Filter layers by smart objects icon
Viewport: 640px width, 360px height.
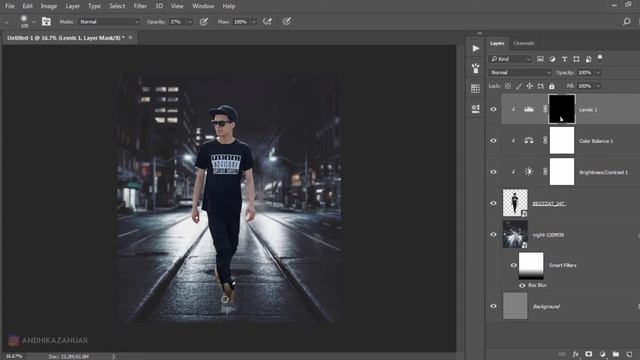click(588, 59)
